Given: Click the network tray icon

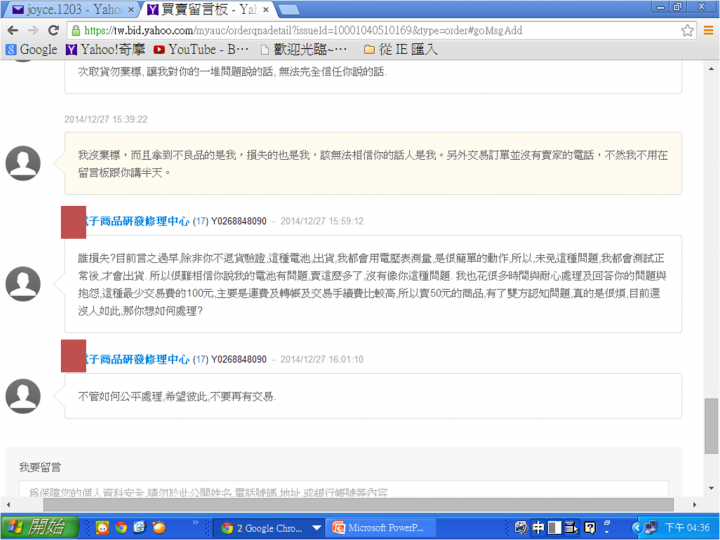Looking at the screenshot, I should coord(650,528).
